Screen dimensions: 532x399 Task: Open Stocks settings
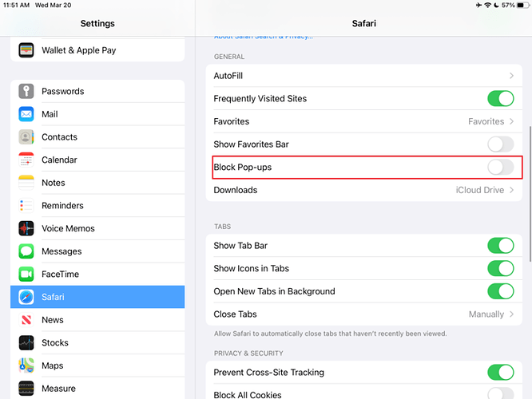pos(97,342)
